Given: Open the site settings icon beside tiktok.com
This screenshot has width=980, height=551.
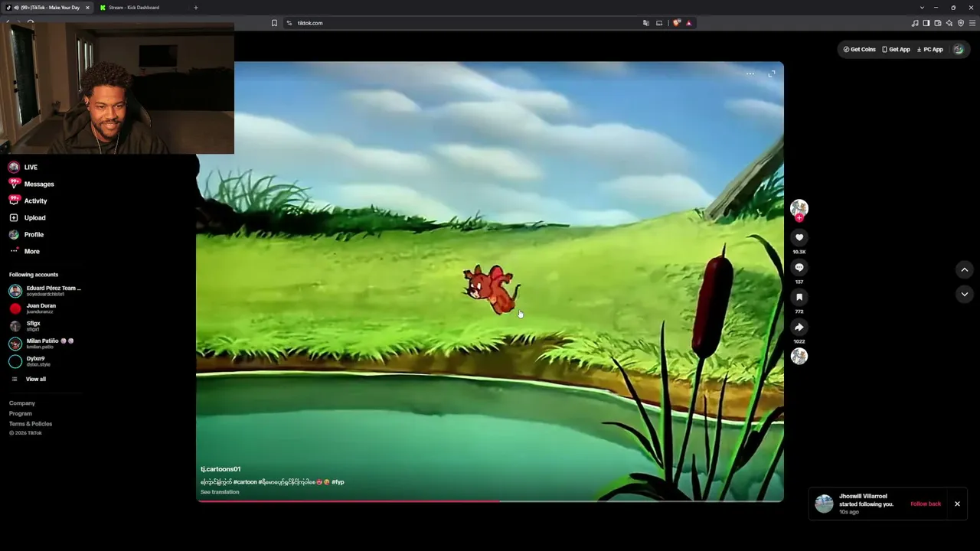Looking at the screenshot, I should click(x=289, y=23).
